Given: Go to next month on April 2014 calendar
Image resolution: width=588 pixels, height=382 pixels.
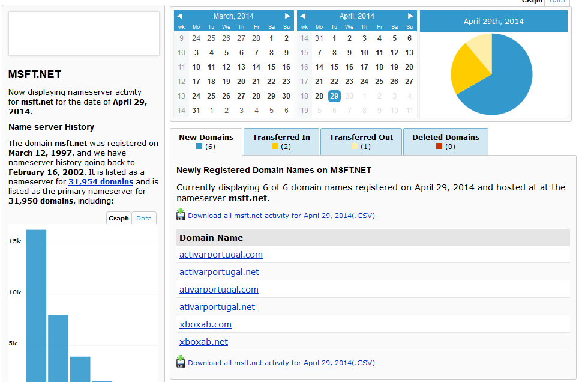Looking at the screenshot, I should tap(410, 16).
